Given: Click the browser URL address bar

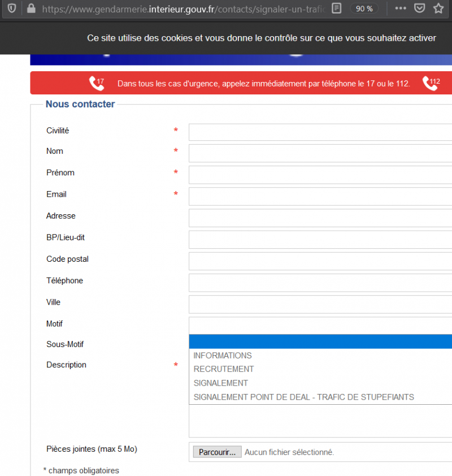Looking at the screenshot, I should tap(181, 8).
